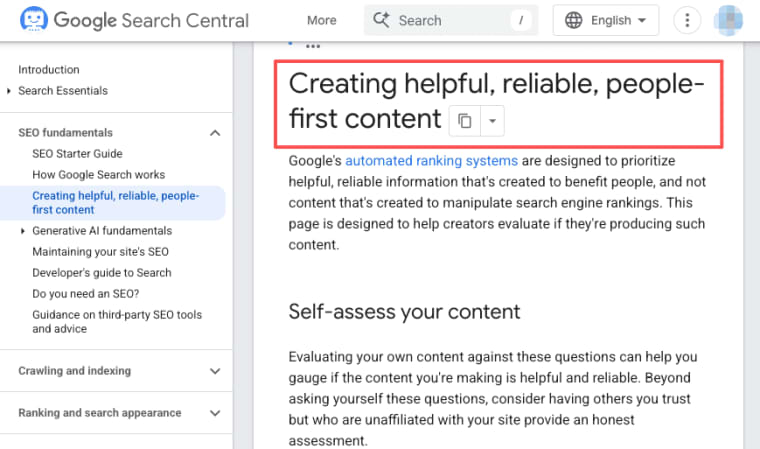The height and width of the screenshot is (449, 760).
Task: Follow the automated ranking systems link
Action: [x=431, y=161]
